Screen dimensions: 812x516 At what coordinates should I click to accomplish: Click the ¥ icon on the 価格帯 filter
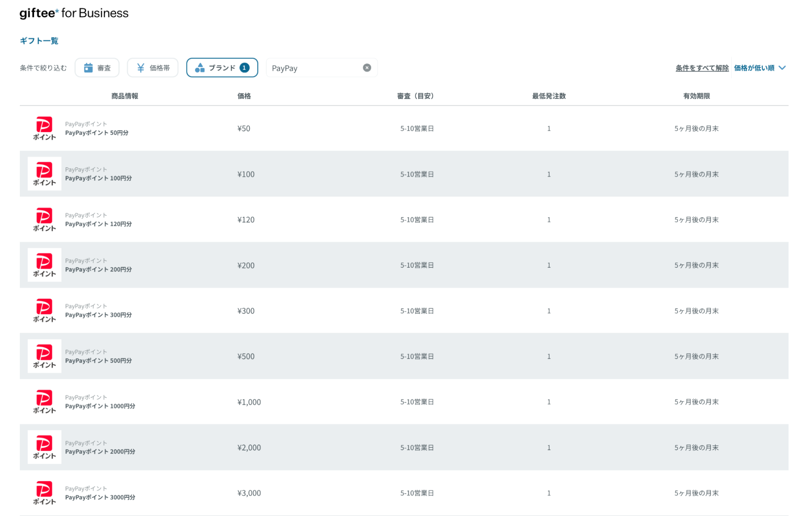141,67
